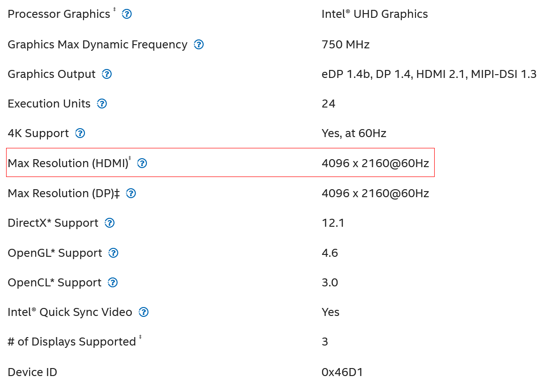Open the Execution Units help icon
Screen dimensions: 560x392
pos(102,104)
